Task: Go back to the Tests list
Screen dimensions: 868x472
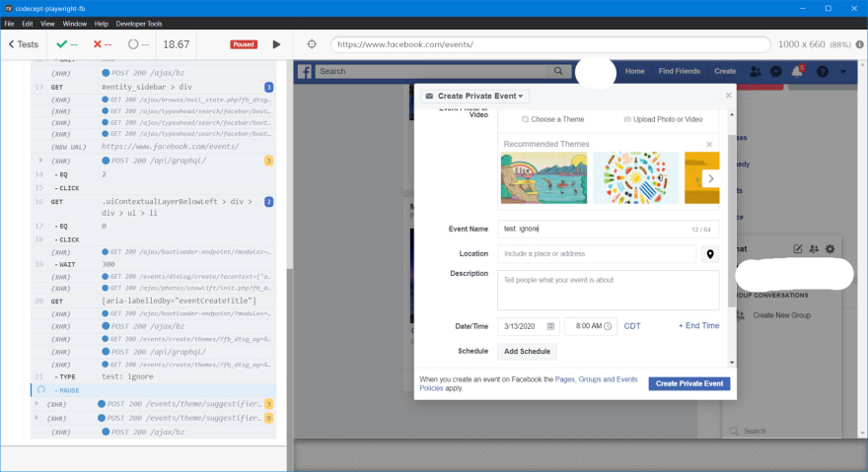Action: point(24,44)
